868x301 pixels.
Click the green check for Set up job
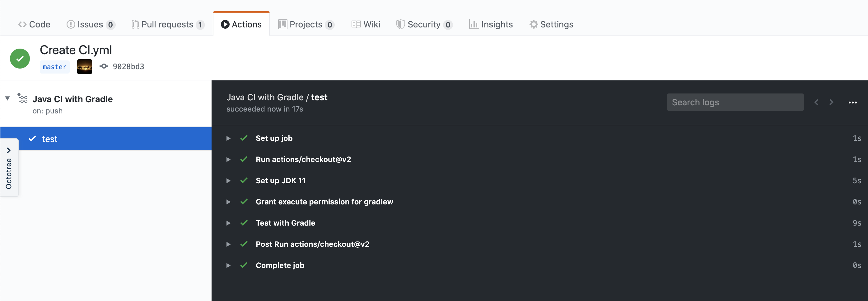click(244, 138)
